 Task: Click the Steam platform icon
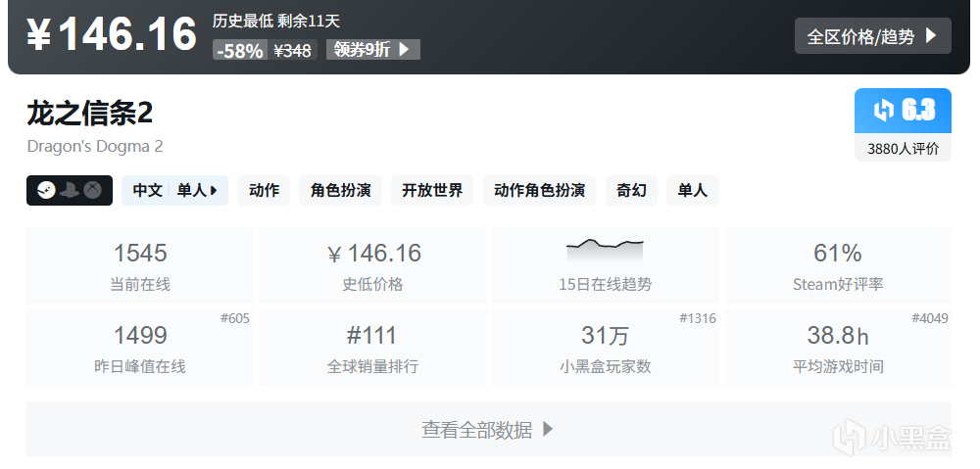[x=47, y=191]
